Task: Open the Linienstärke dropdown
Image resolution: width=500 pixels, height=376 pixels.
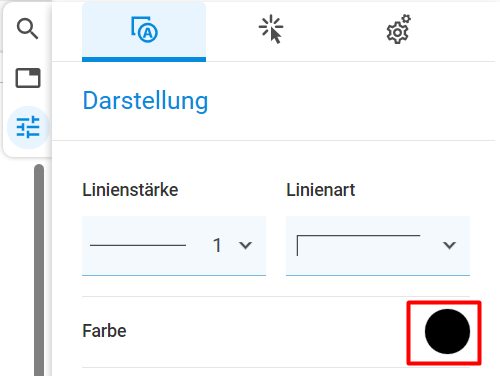Action: pos(174,246)
